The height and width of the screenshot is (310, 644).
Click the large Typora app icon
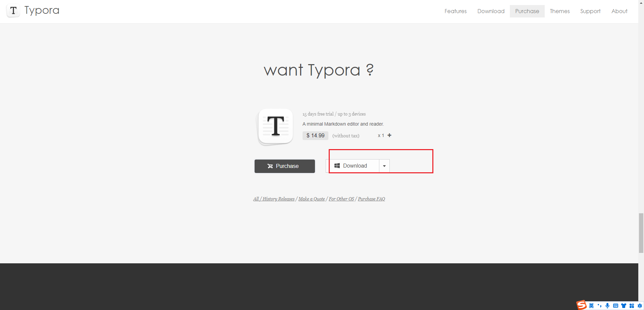click(x=275, y=127)
